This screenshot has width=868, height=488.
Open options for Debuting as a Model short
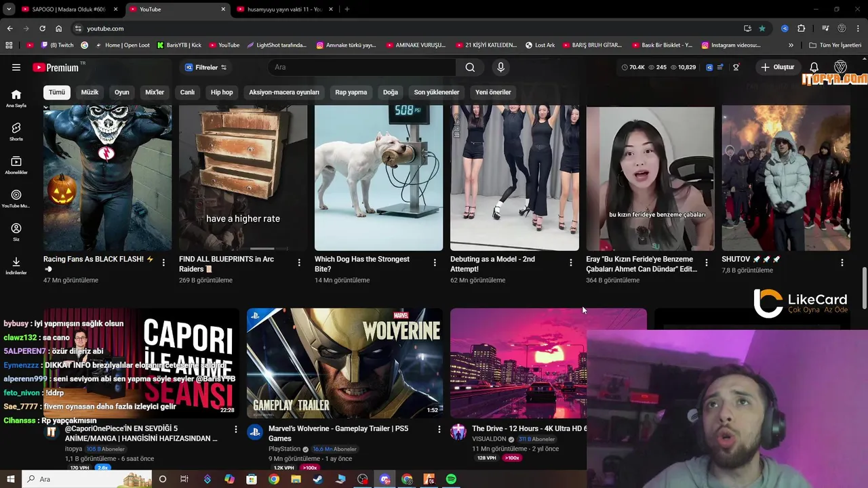pos(570,262)
